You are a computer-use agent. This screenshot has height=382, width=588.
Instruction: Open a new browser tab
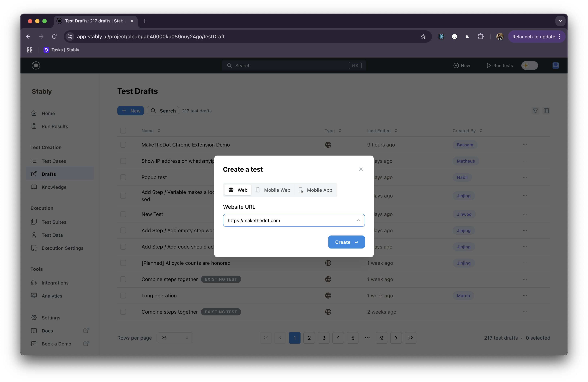click(x=145, y=21)
